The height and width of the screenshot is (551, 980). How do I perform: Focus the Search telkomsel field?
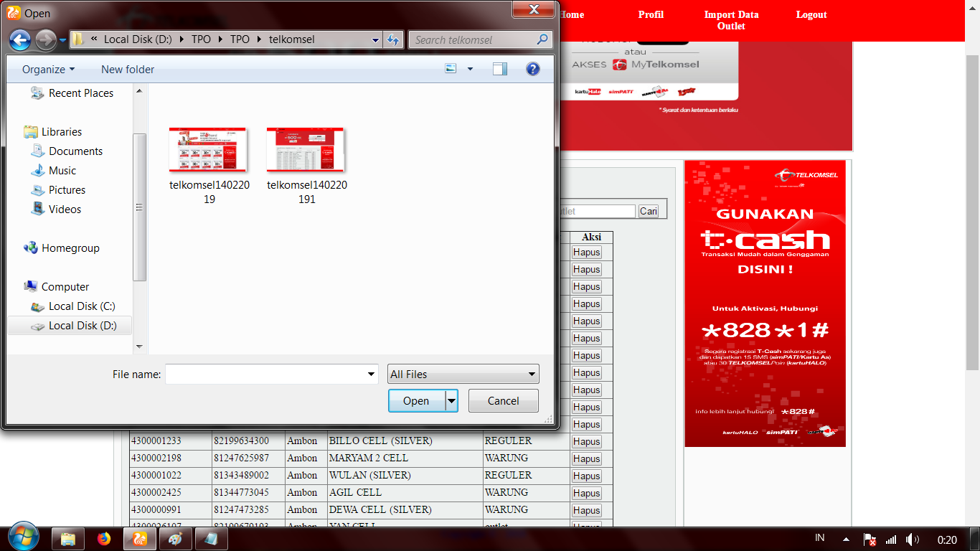pyautogui.click(x=473, y=40)
